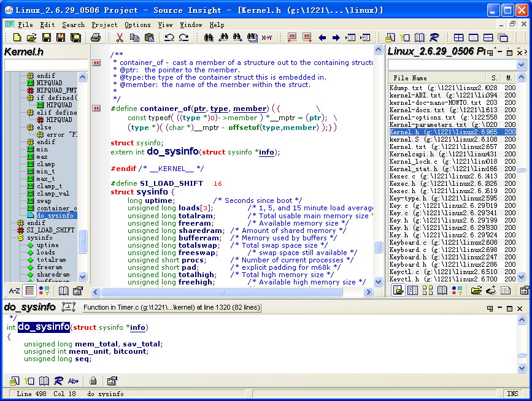Toggle A-Z sorting in the symbol panel
This screenshot has height=401, width=532.
[14, 291]
